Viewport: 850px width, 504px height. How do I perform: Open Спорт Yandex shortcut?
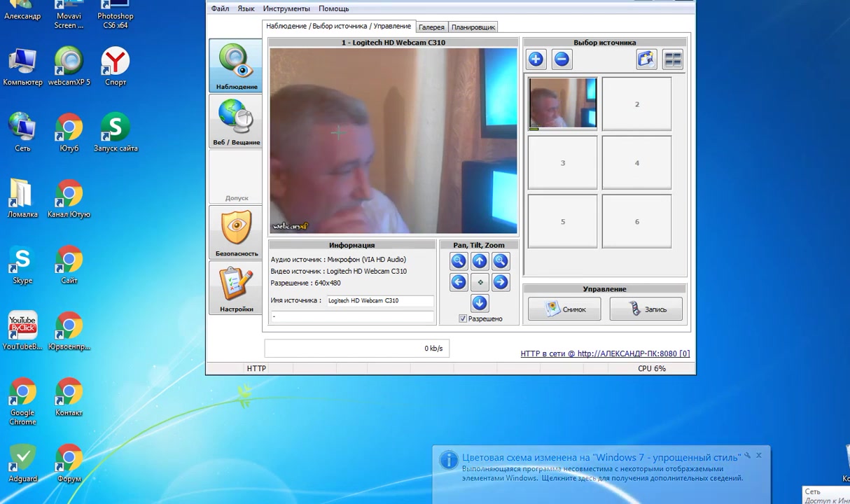click(116, 66)
